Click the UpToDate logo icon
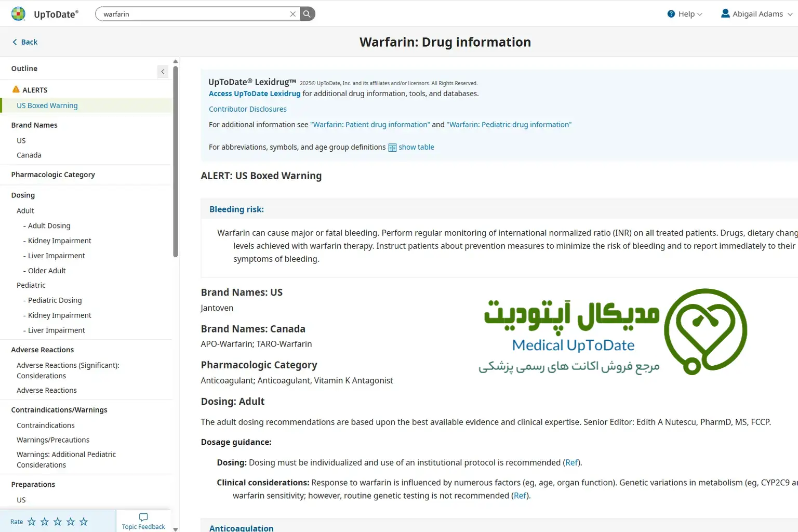The width and height of the screenshot is (798, 532). point(18,14)
